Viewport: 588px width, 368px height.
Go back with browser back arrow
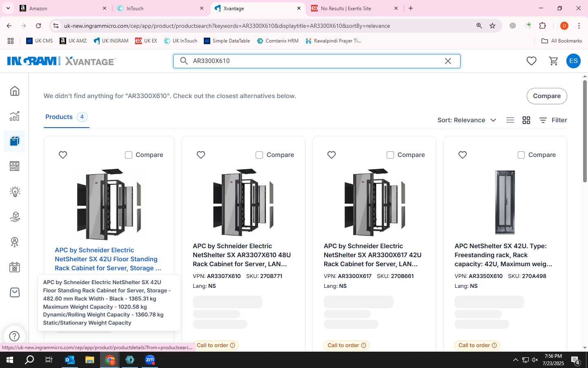click(x=9, y=26)
